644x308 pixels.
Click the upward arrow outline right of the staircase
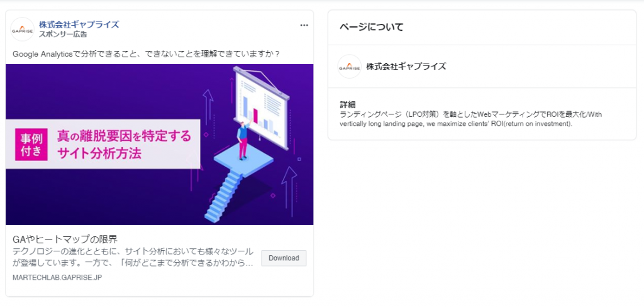coord(289,191)
